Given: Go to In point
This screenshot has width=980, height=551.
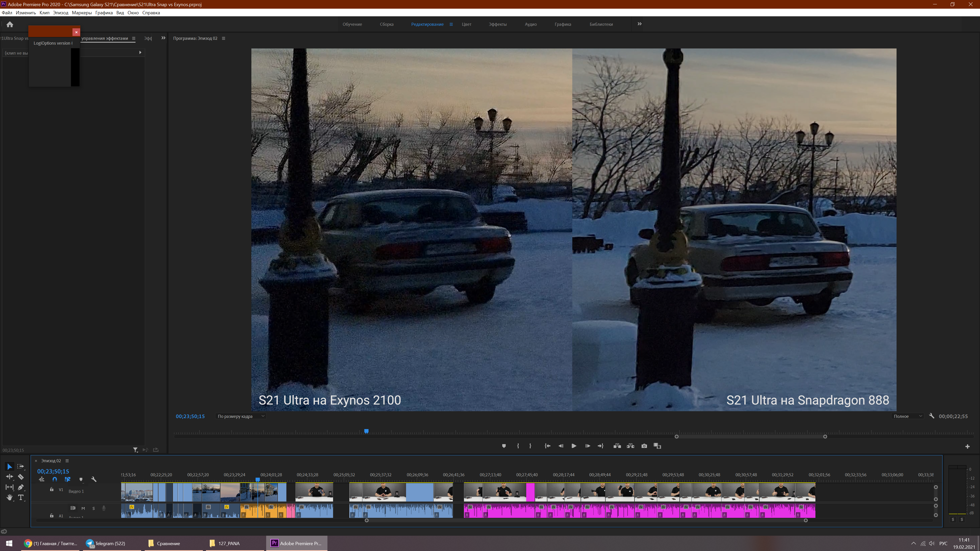Looking at the screenshot, I should click(547, 446).
